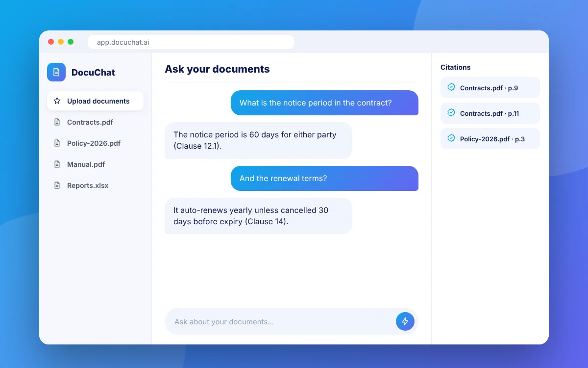Image resolution: width=588 pixels, height=368 pixels.
Task: Open Reports.xlsx from the sidebar
Action: tap(95, 185)
